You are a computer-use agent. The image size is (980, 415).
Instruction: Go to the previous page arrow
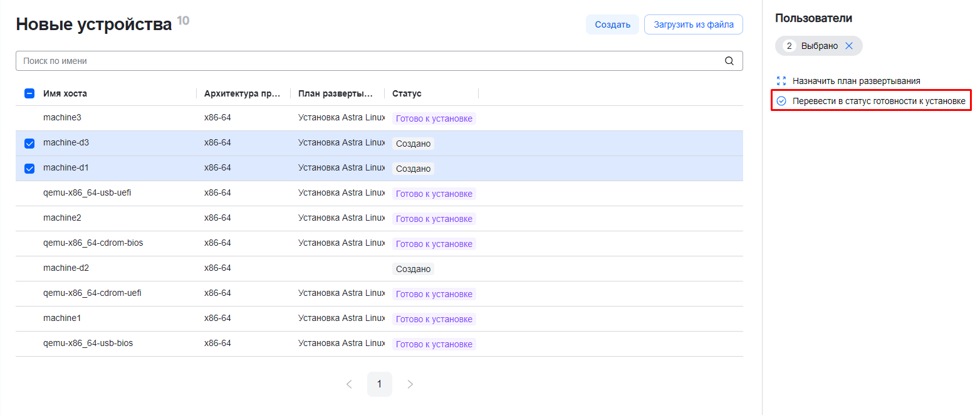pos(349,384)
